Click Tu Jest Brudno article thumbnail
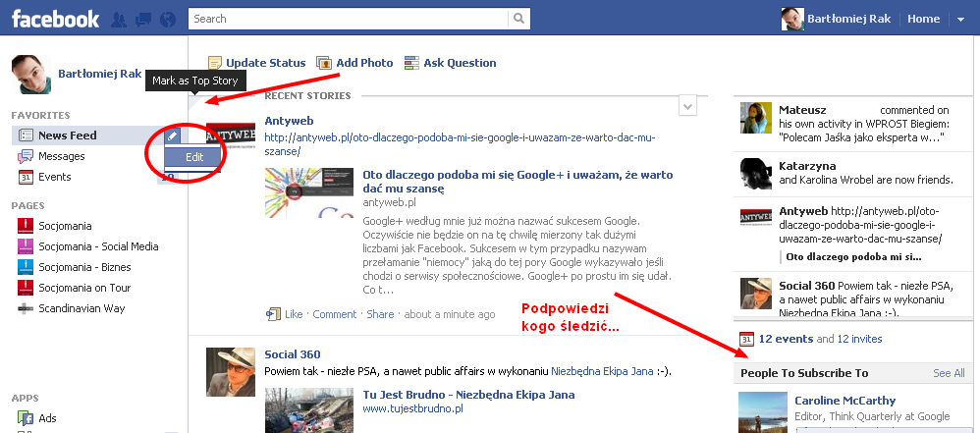Screen dimensions: 980x433 click(x=309, y=411)
